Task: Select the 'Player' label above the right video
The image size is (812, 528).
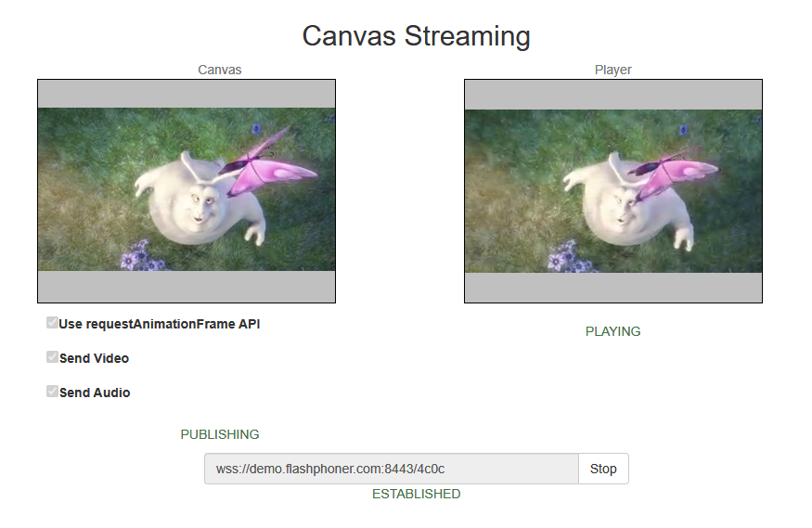Action: coord(612,70)
